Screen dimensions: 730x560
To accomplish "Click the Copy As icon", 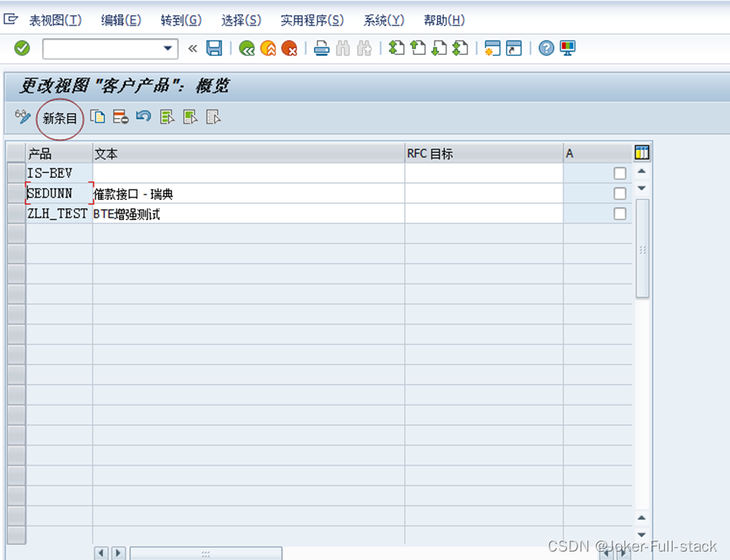I will point(98,116).
